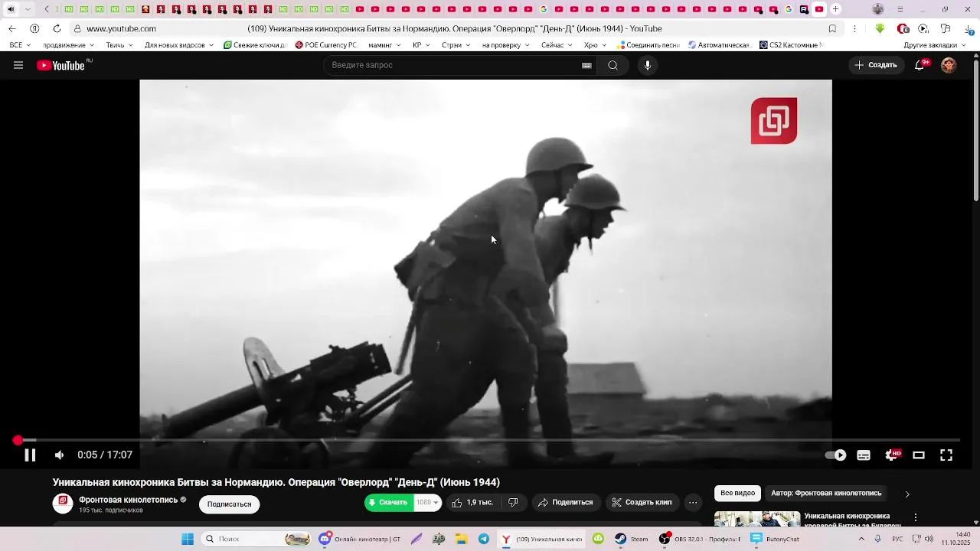Viewport: 980px width, 551px height.
Task: Open Соединить песни bookmark
Action: click(x=648, y=45)
